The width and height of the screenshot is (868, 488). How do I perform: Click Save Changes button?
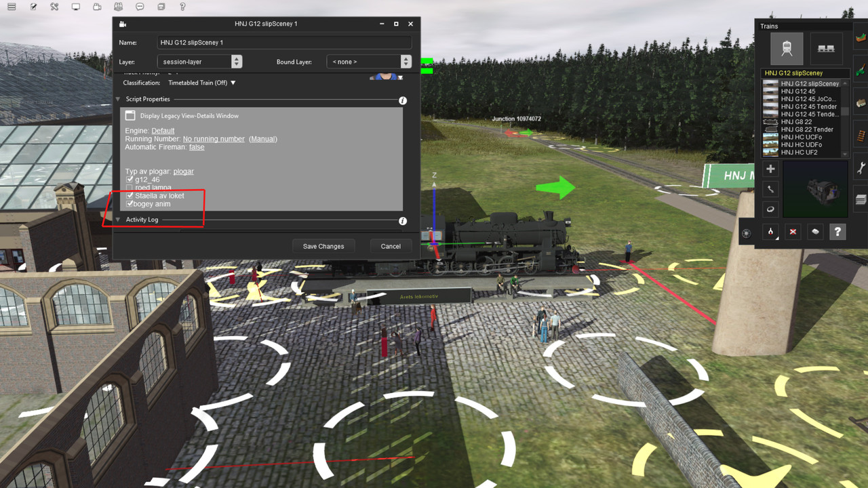coord(323,246)
